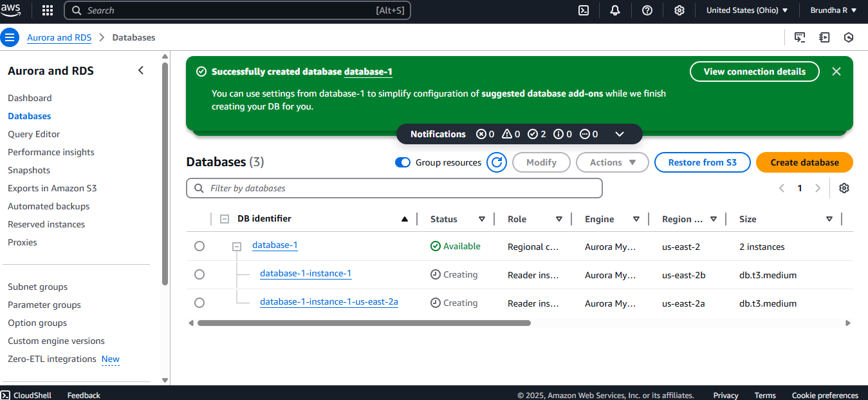Image resolution: width=868 pixels, height=400 pixels.
Task: Open the Brundha R account dropdown
Action: click(x=833, y=10)
